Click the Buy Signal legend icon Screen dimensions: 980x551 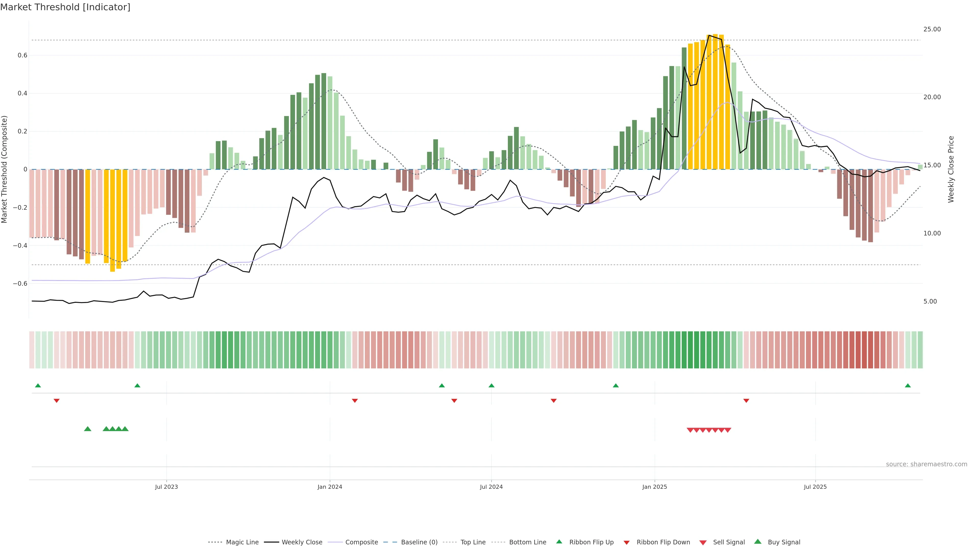point(758,542)
